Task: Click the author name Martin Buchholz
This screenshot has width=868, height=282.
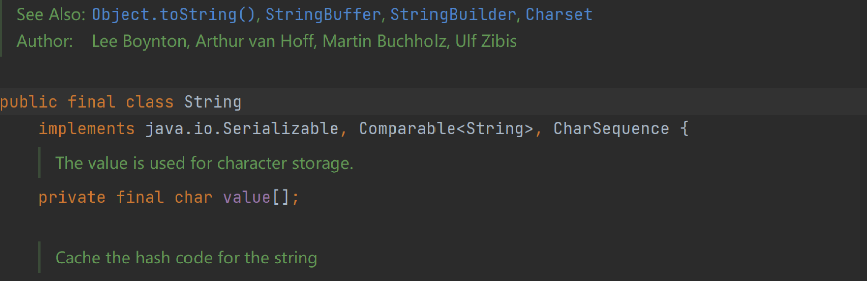Action: (x=385, y=41)
